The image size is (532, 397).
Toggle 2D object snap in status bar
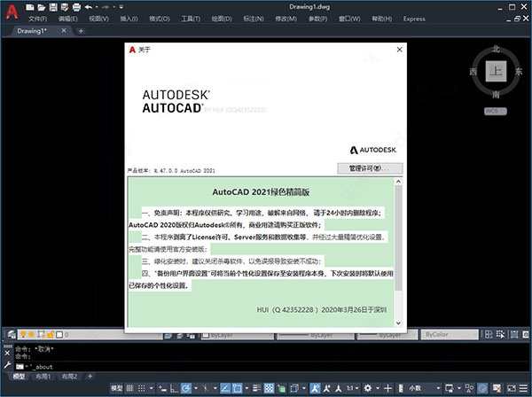click(237, 388)
